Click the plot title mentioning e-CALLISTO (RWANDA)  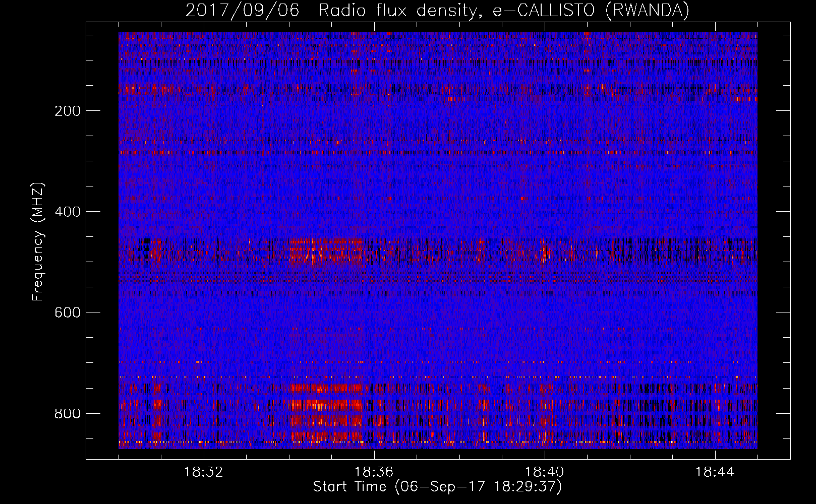437,11
